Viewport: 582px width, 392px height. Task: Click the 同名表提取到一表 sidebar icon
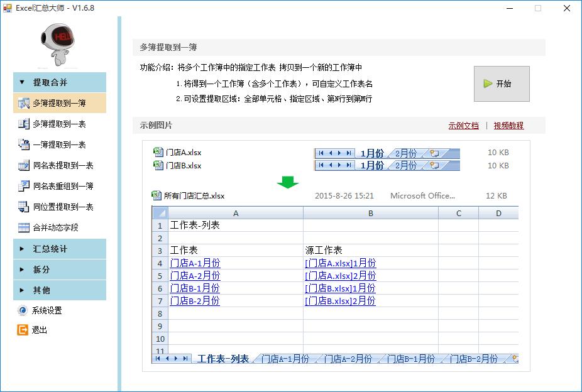pos(24,165)
